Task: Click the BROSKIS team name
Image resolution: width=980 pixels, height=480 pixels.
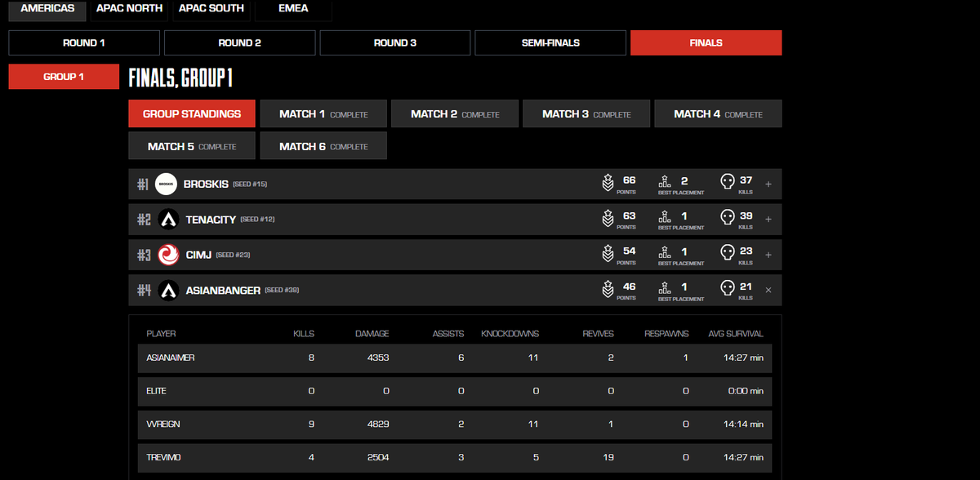Action: (206, 184)
